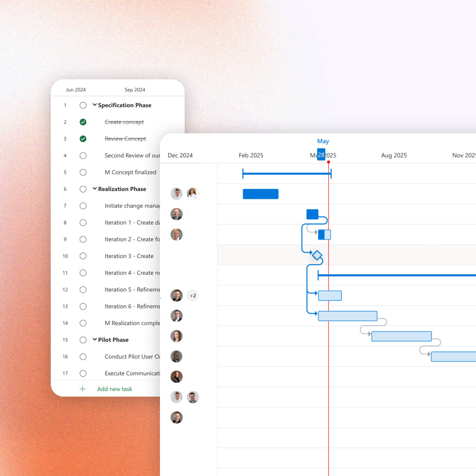
Task: Select the Second Review of our task
Action: point(132,155)
